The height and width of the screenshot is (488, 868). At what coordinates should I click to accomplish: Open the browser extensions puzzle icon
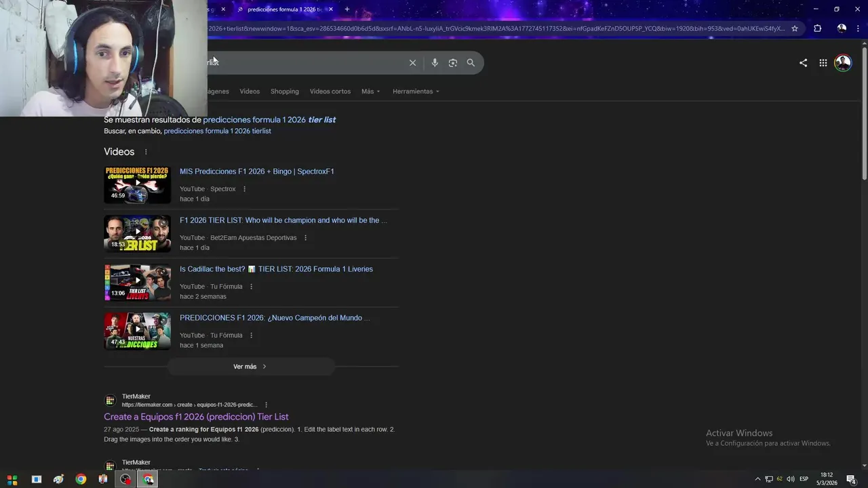(x=817, y=28)
